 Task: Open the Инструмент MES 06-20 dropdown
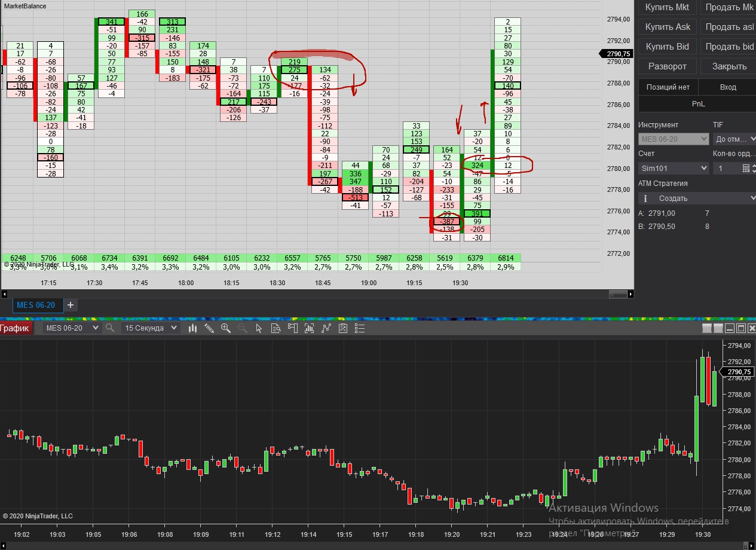[x=674, y=139]
